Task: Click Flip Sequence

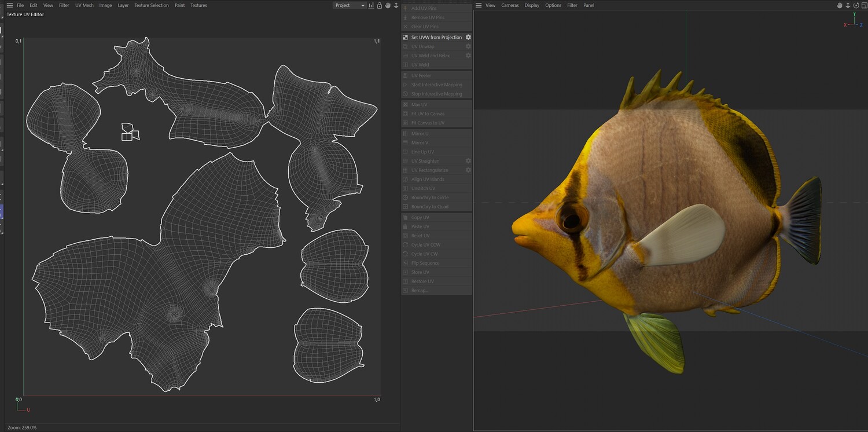Action: point(437,263)
